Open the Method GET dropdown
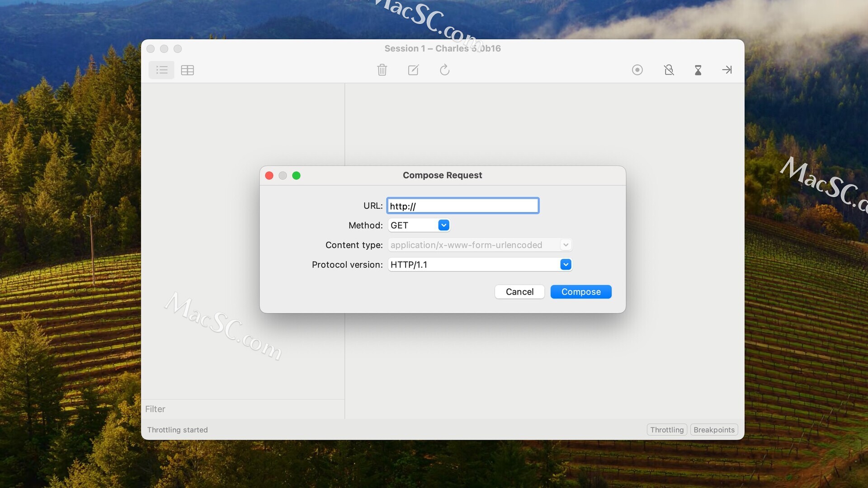 (419, 225)
